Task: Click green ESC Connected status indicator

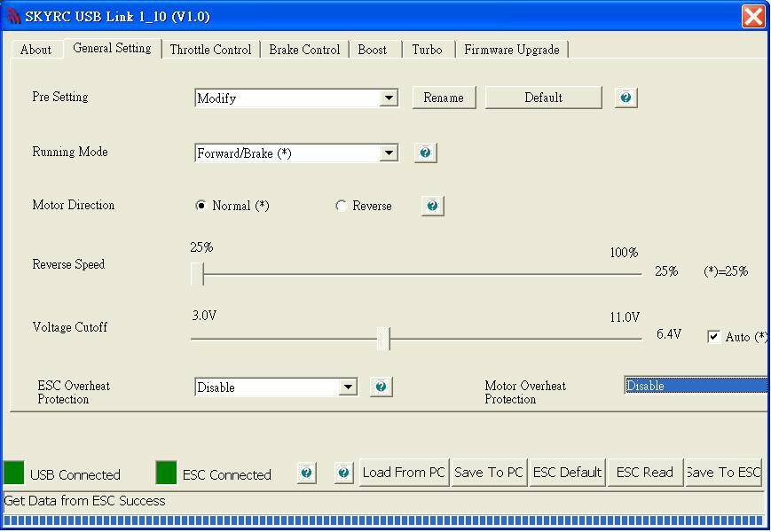Action: (x=166, y=472)
